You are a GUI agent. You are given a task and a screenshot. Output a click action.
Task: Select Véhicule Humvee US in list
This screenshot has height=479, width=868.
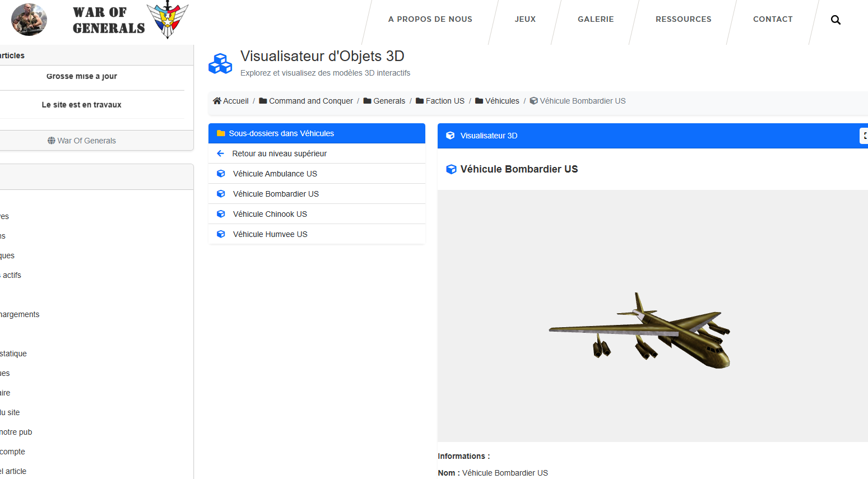[x=317, y=234]
